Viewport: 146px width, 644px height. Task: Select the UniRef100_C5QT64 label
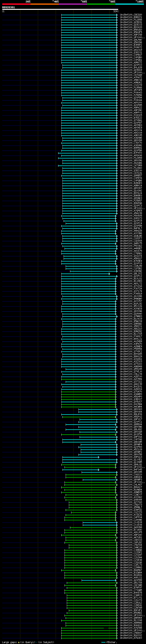[131, 545]
